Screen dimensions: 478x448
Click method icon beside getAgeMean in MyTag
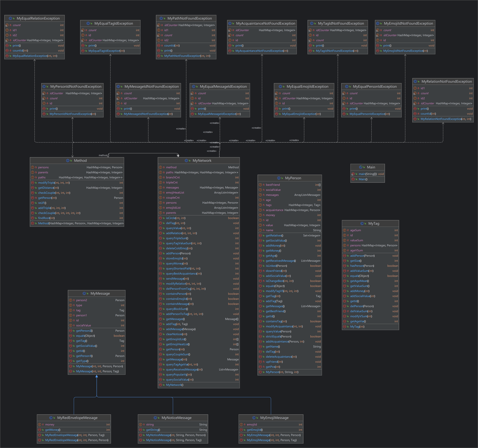pyautogui.click(x=345, y=281)
